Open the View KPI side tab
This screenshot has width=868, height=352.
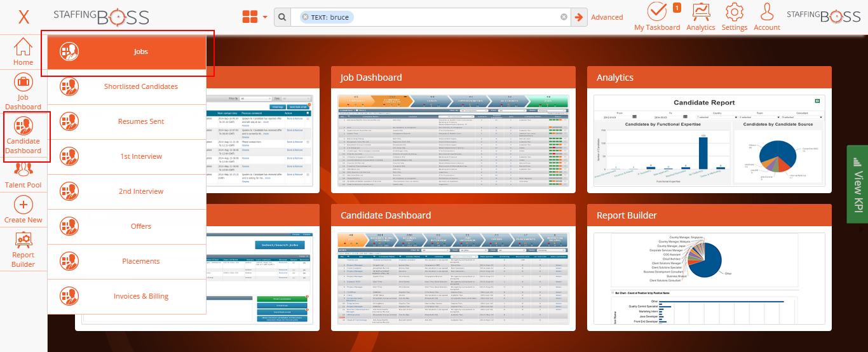[858, 184]
